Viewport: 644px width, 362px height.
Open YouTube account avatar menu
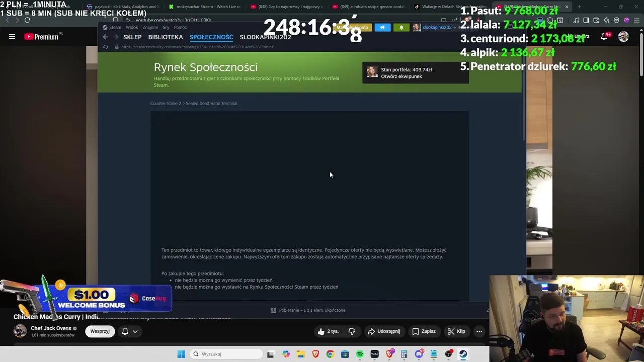click(623, 37)
